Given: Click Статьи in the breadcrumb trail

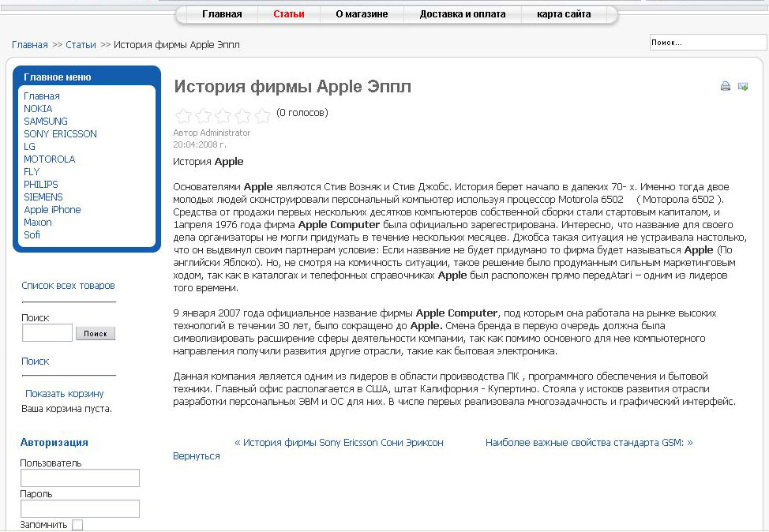Looking at the screenshot, I should [x=81, y=45].
